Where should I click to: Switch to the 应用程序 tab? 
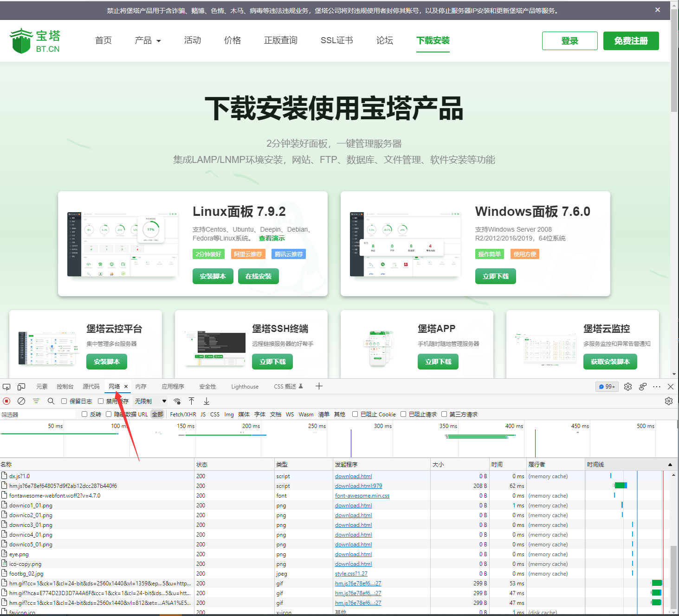pos(173,387)
